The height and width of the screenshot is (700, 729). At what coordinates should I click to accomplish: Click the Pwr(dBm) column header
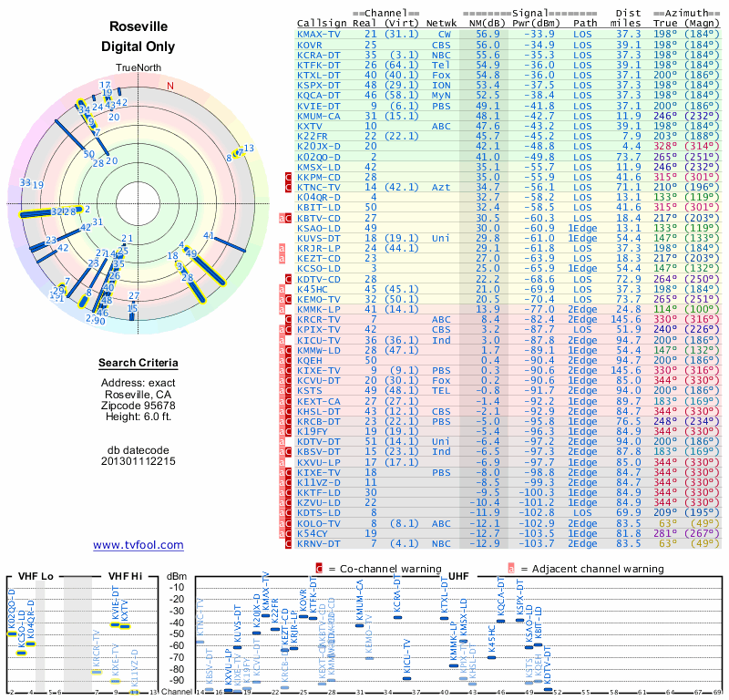tap(536, 23)
